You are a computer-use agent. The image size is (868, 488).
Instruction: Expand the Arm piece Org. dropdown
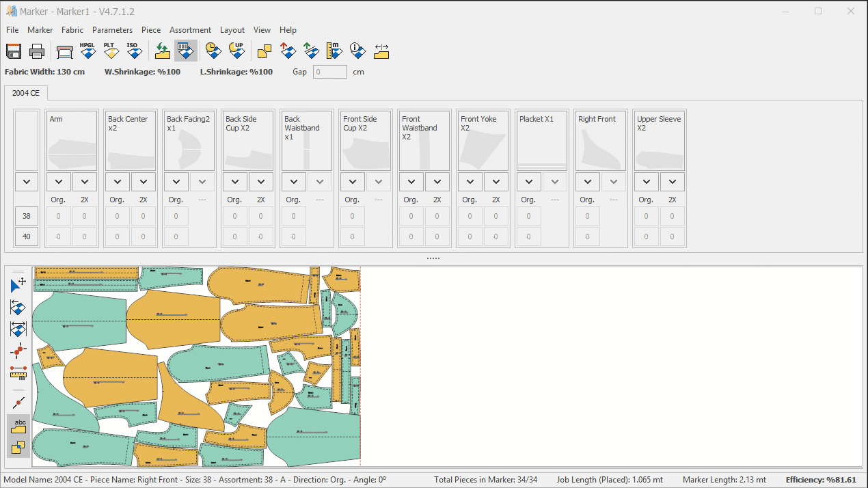(x=59, y=182)
